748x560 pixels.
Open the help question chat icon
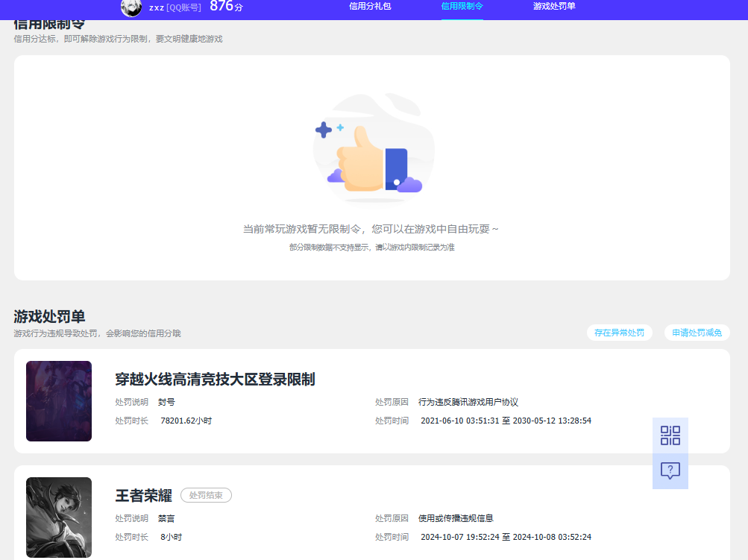[670, 471]
